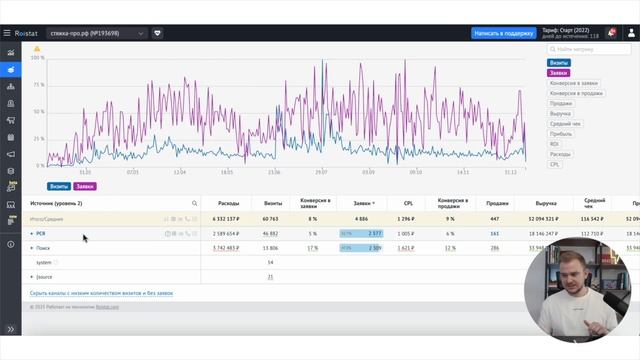Enable Конверсия в заявки metric chip
The height and width of the screenshot is (360, 640).
[573, 83]
